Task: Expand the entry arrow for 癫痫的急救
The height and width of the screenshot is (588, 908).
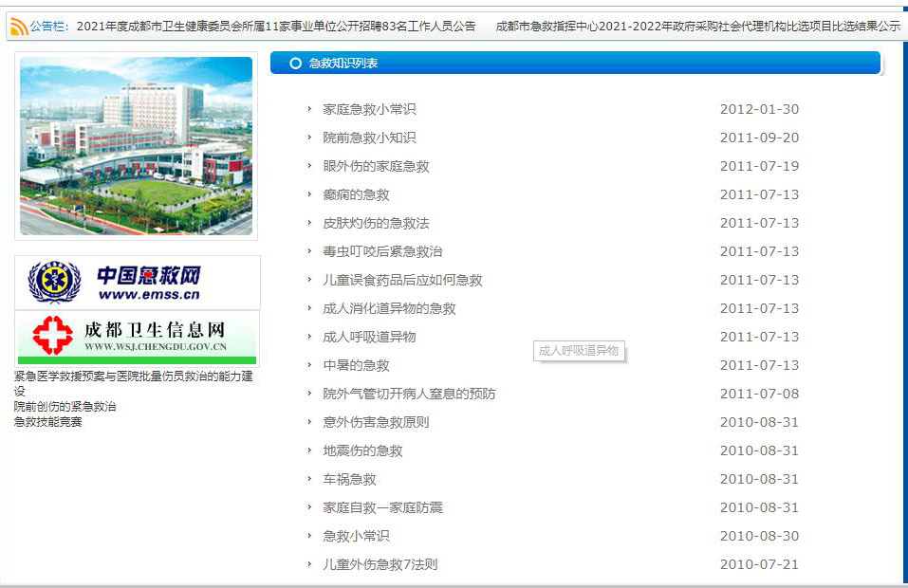Action: [x=310, y=194]
